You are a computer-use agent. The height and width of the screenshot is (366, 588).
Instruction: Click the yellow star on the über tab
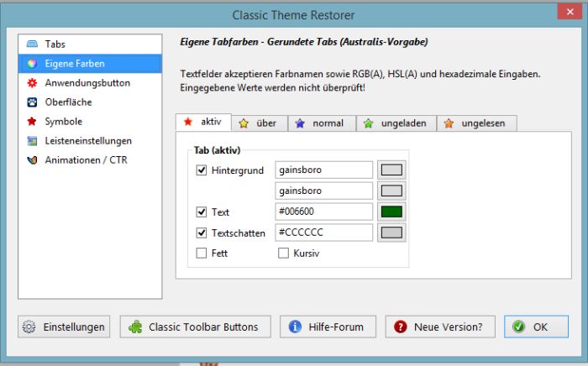[244, 123]
